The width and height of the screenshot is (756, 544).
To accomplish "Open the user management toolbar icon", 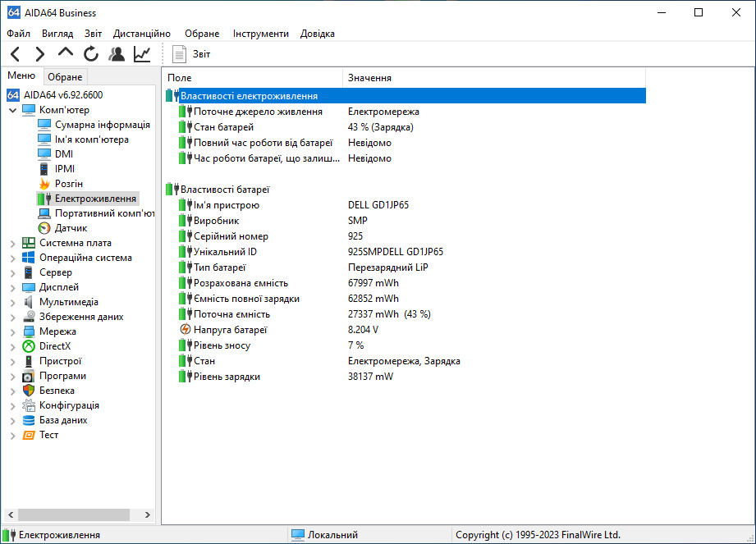I will [117, 54].
